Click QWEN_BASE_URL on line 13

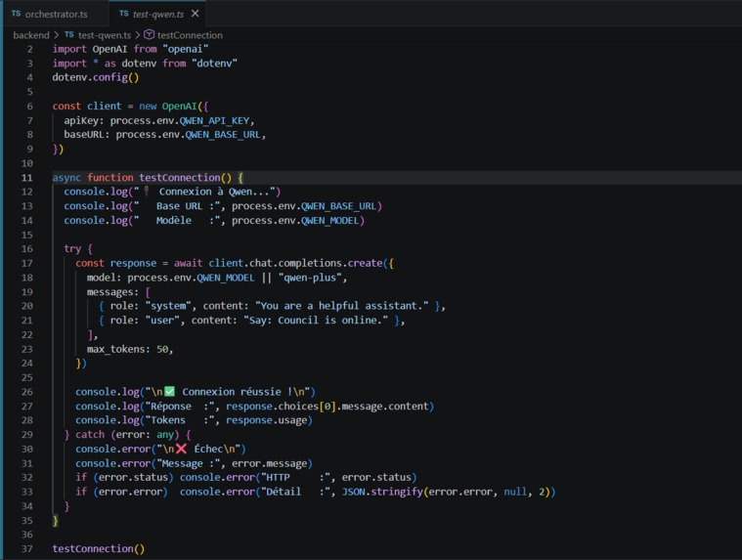(x=339, y=206)
